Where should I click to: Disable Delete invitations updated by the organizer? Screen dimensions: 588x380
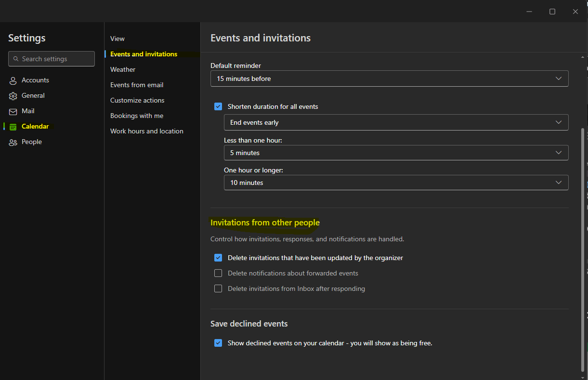[x=218, y=258]
